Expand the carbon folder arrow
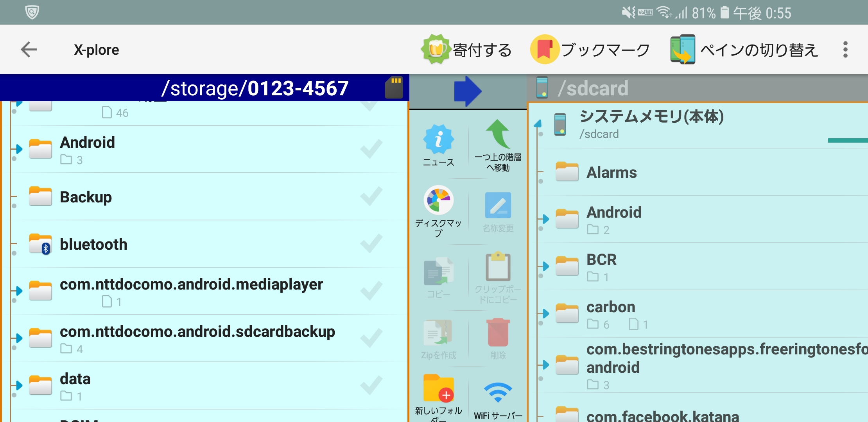Screen dimensions: 868x422 point(546,313)
